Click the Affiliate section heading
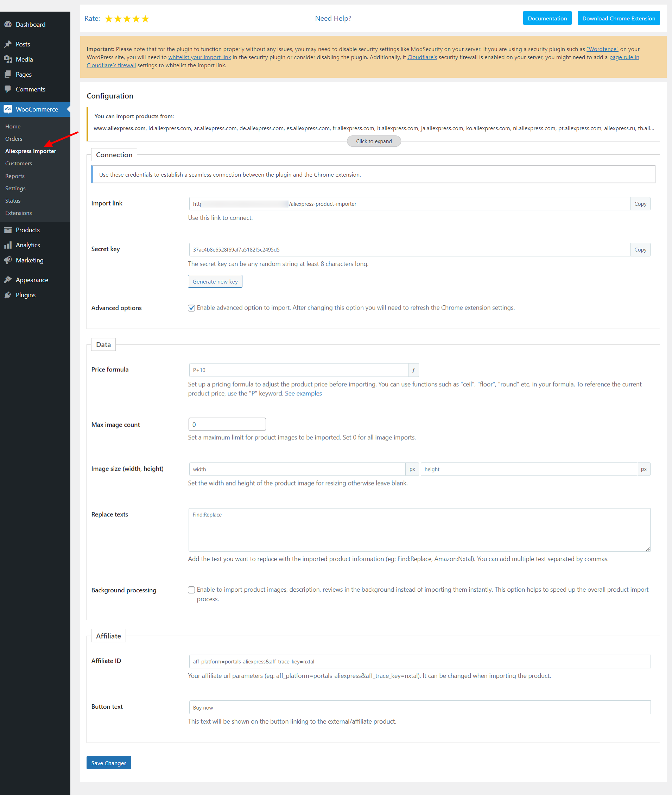 coord(109,636)
